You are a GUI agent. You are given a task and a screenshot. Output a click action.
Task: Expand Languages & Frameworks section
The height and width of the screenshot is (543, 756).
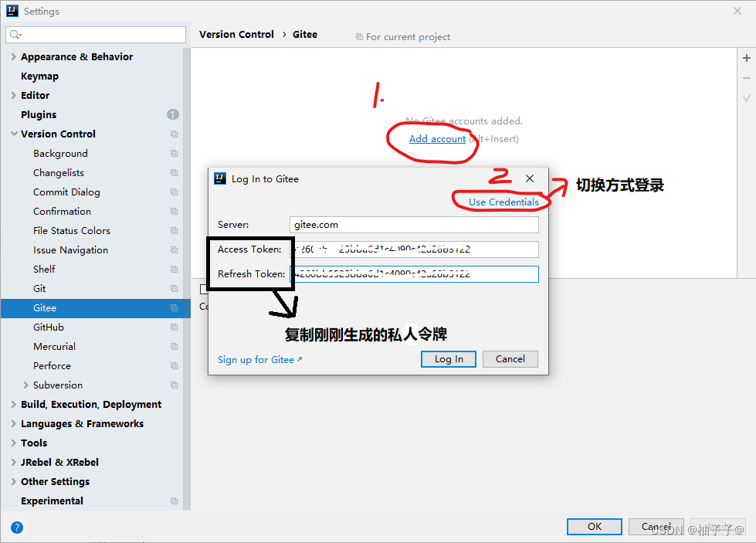(13, 423)
